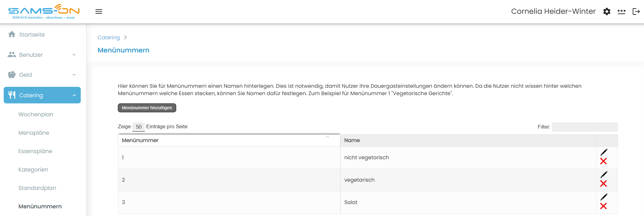The height and width of the screenshot is (216, 644).
Task: Click the password asterisks icon
Action: click(621, 12)
